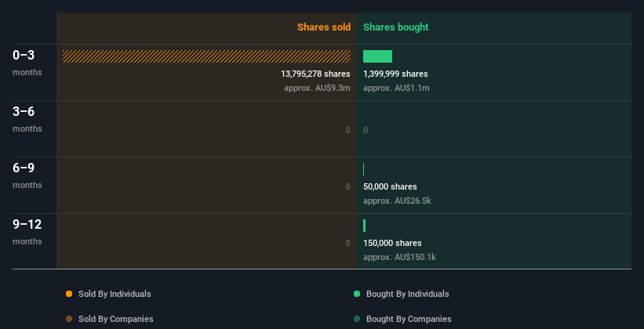Click the thin green 6–9 months bar
Viewport: 644px width, 329px height.
pyautogui.click(x=363, y=169)
